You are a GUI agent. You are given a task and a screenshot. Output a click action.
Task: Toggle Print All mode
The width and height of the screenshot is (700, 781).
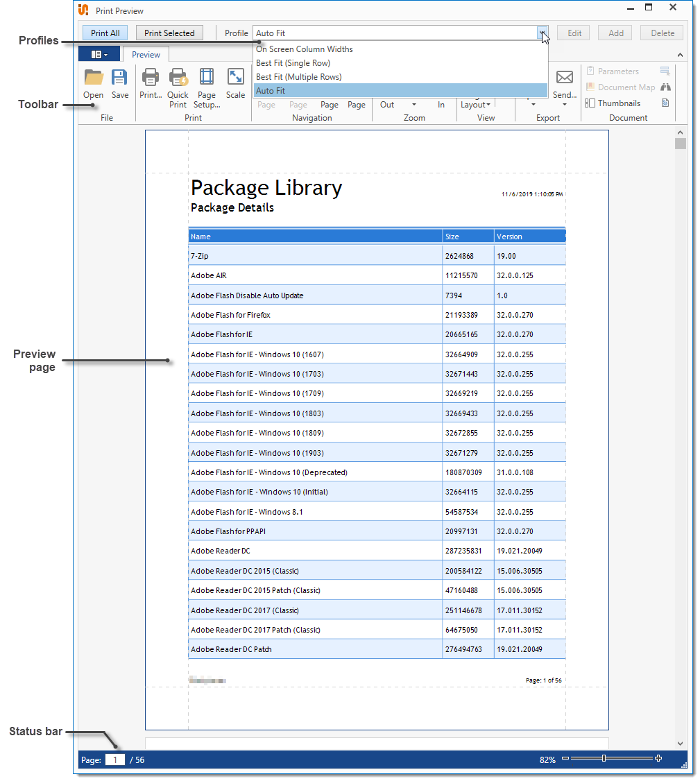(105, 33)
